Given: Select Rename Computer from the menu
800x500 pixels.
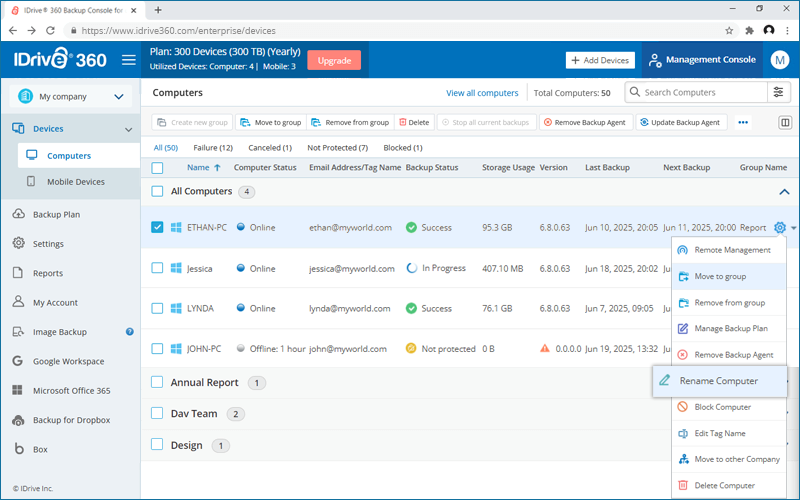Looking at the screenshot, I should [x=719, y=381].
